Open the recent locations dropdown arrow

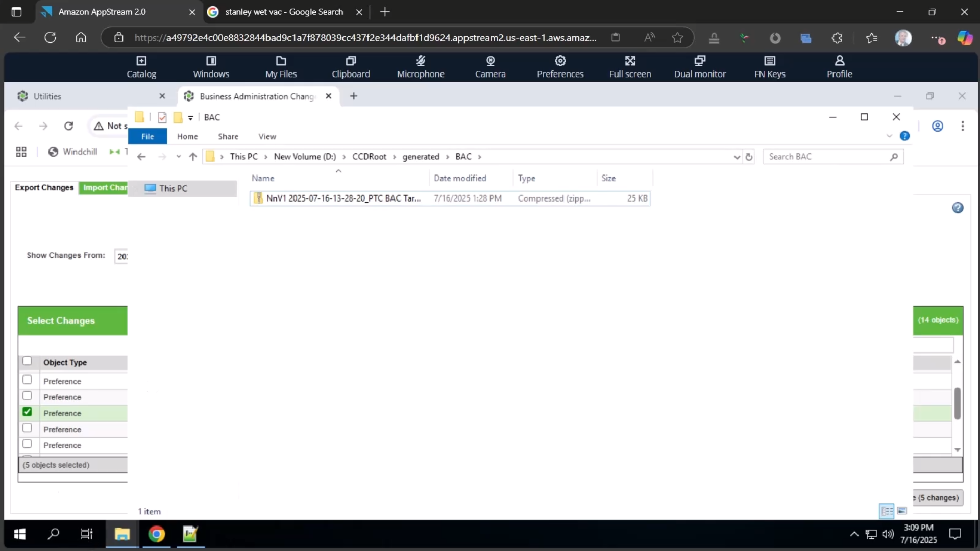178,156
